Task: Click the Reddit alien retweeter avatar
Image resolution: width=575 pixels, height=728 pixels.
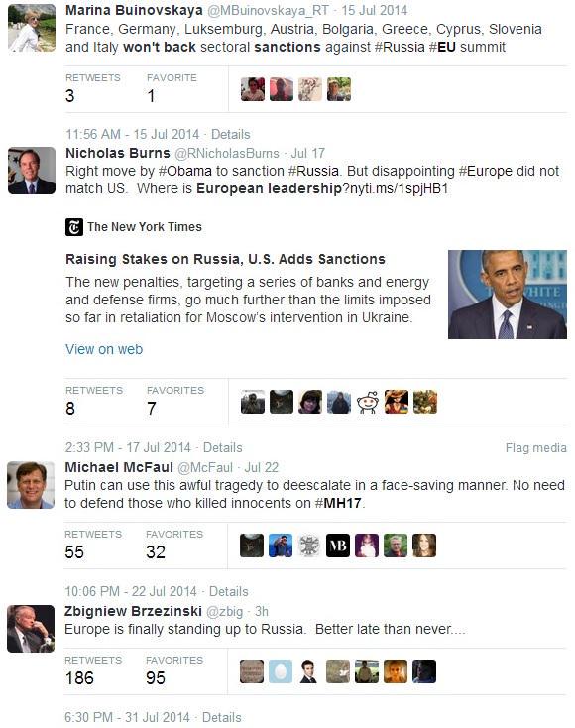Action: [x=368, y=402]
